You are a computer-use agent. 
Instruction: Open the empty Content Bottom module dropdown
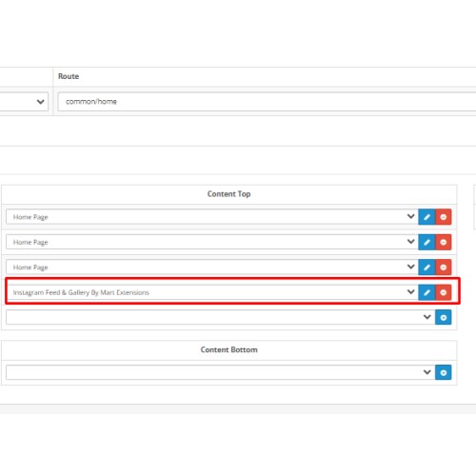tap(221, 372)
